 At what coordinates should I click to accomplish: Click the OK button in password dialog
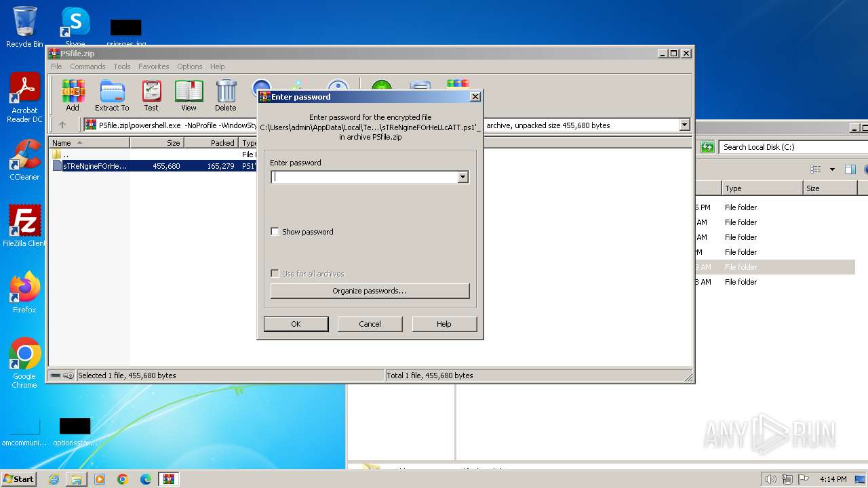click(296, 324)
